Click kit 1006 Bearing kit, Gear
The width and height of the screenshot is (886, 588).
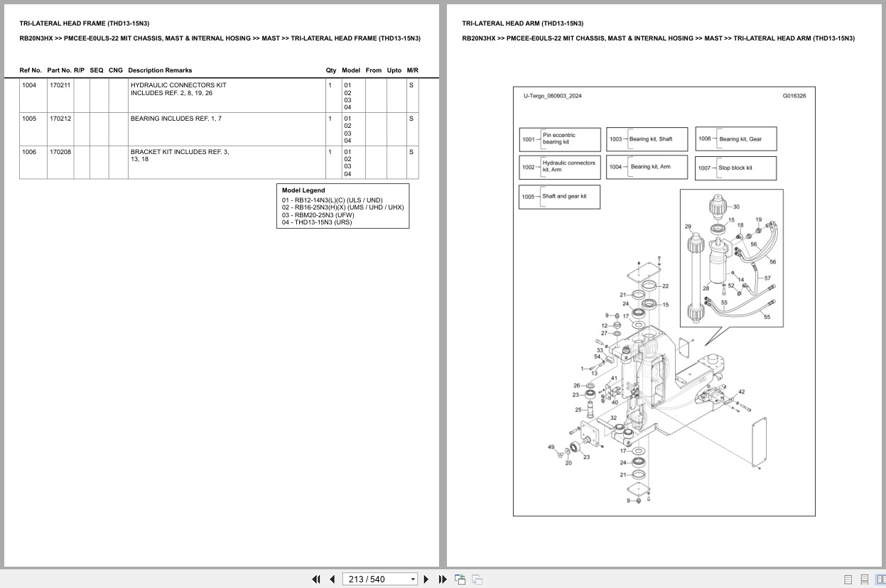(736, 139)
